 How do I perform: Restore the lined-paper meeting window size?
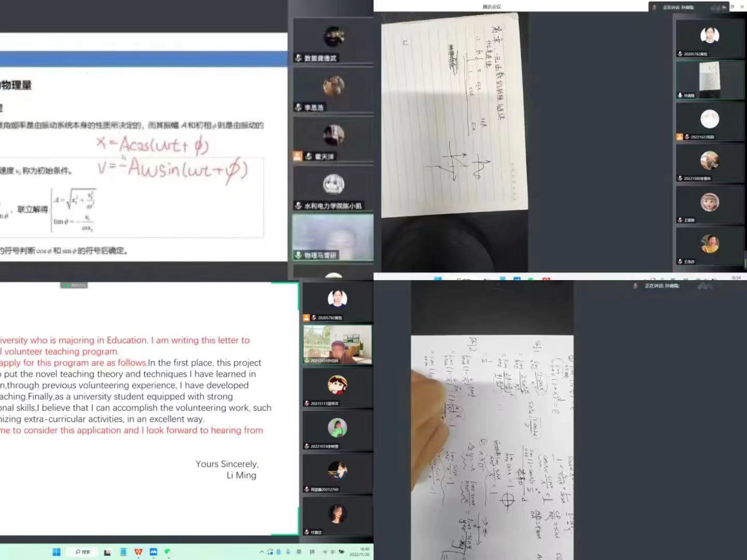pyautogui.click(x=732, y=7)
